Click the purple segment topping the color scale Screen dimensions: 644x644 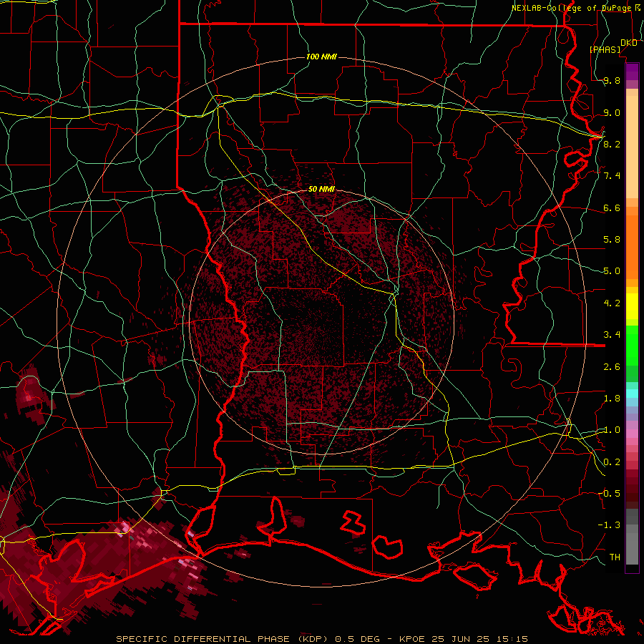632,72
